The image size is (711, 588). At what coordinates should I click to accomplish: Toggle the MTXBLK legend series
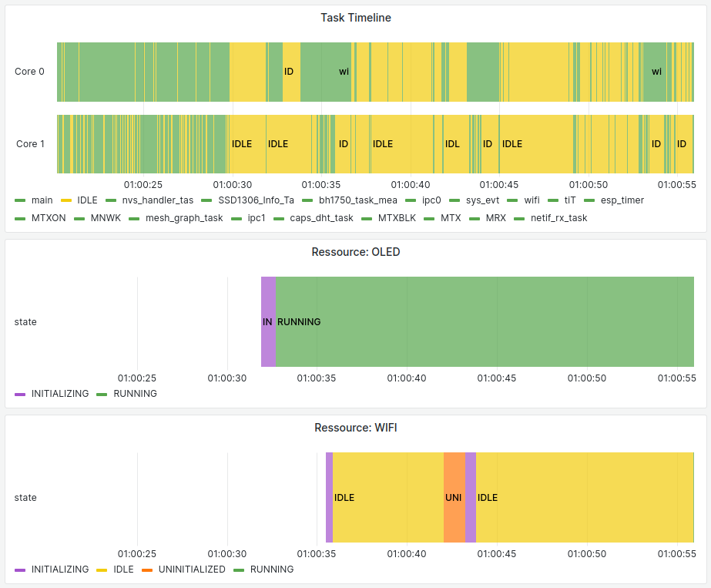397,218
